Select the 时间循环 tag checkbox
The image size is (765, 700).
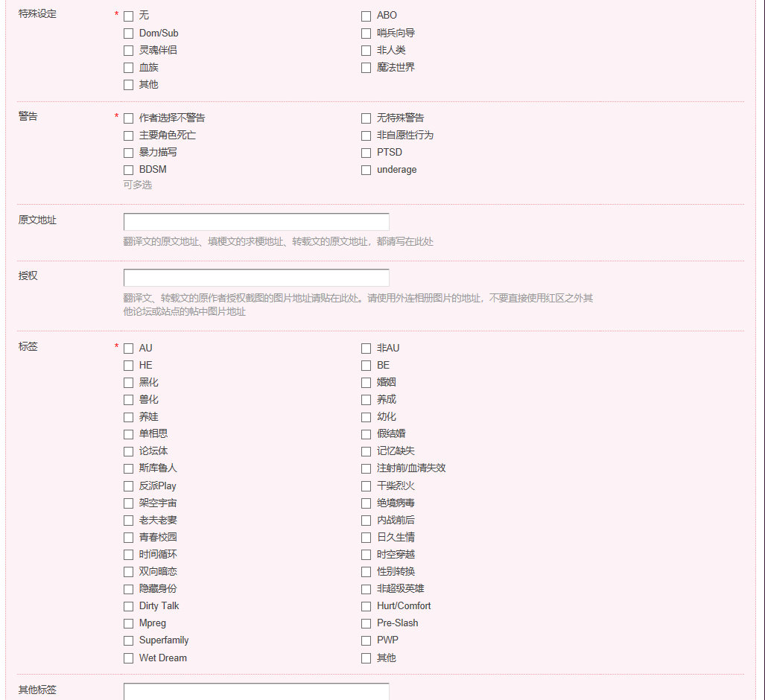[128, 555]
